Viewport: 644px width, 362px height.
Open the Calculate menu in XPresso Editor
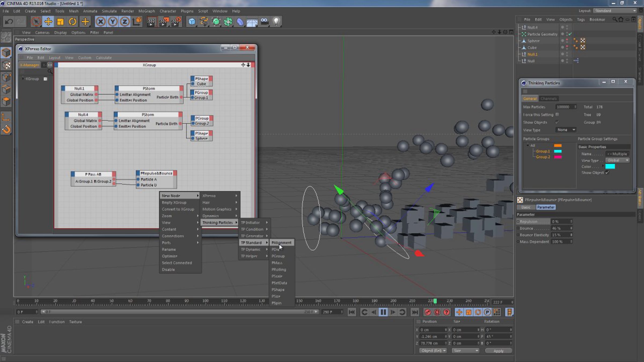(104, 58)
